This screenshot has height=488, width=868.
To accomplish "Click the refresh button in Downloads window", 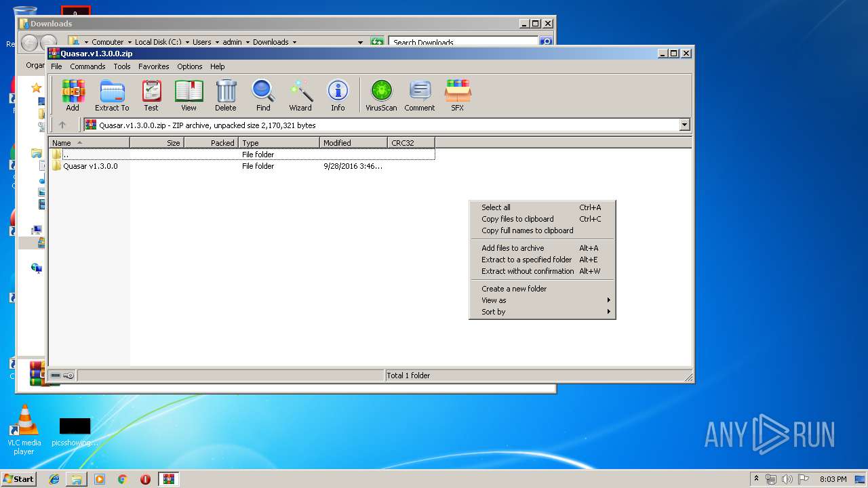I will pos(377,42).
